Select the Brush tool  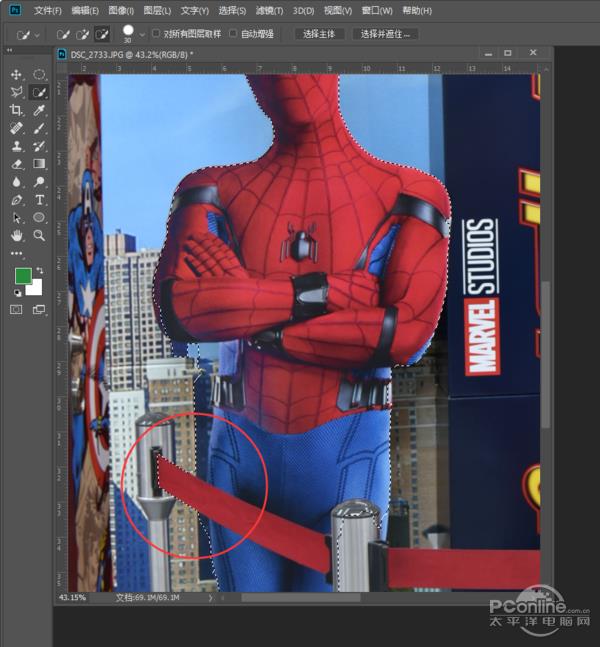(x=39, y=128)
